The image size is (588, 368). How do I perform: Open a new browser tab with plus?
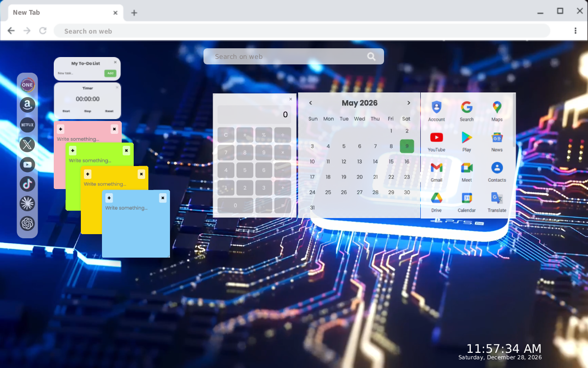coord(134,13)
